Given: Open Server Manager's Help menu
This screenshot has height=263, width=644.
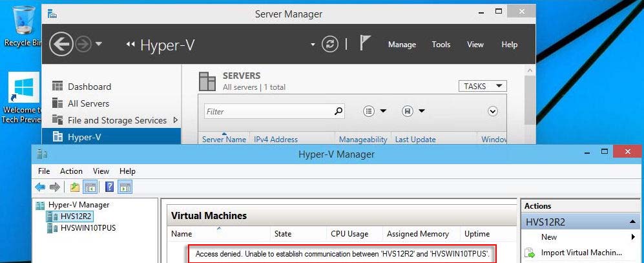Looking at the screenshot, I should tap(509, 45).
